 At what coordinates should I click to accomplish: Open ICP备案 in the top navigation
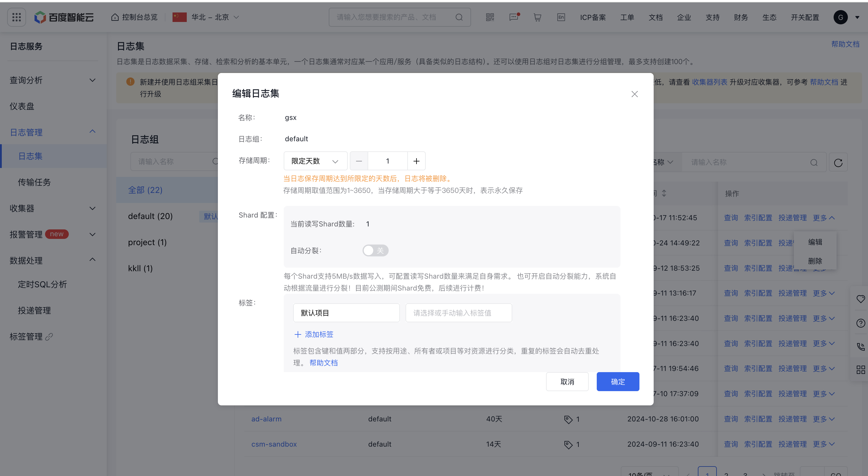click(593, 17)
